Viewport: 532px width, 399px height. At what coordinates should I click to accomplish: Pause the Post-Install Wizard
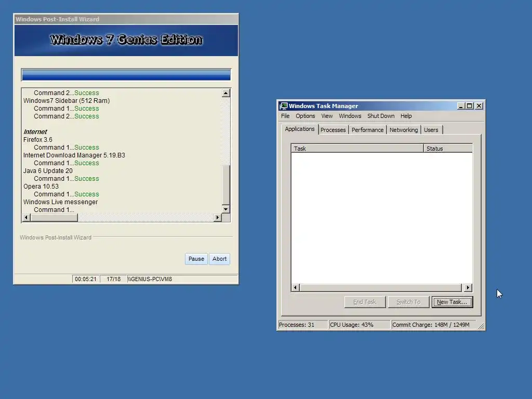tap(196, 259)
